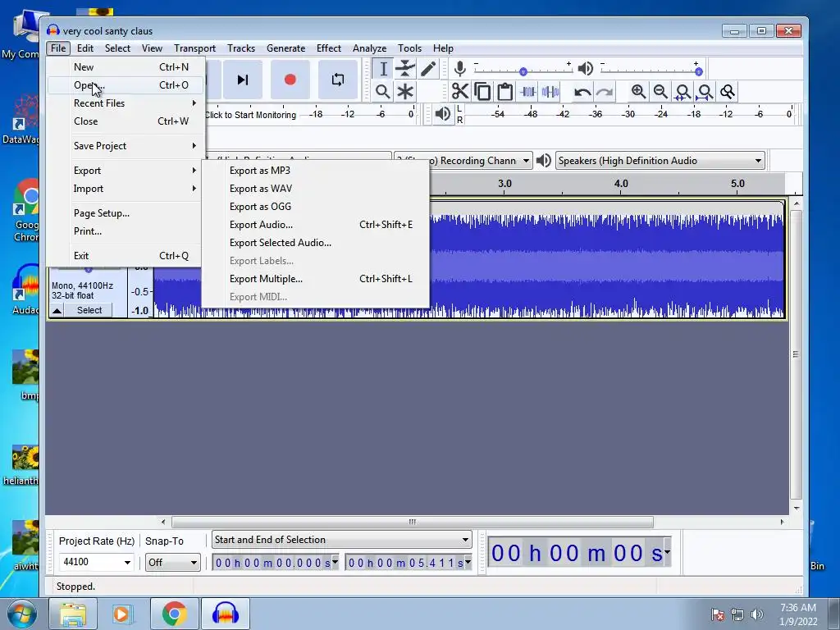Expand the Import submenu
The image size is (840, 630).
point(126,189)
